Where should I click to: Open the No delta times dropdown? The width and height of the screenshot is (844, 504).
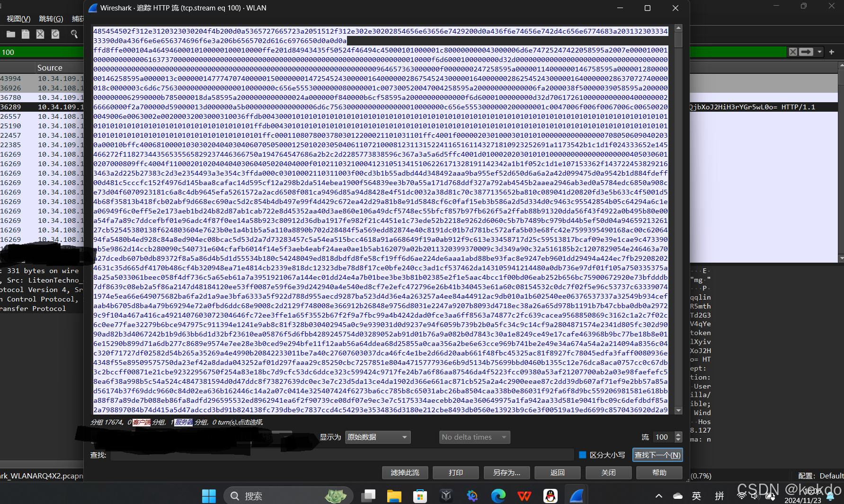(474, 437)
